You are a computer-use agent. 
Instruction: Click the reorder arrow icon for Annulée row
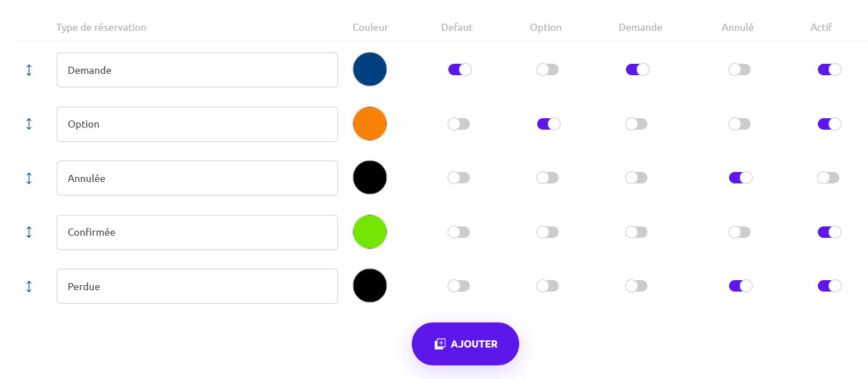(x=29, y=178)
